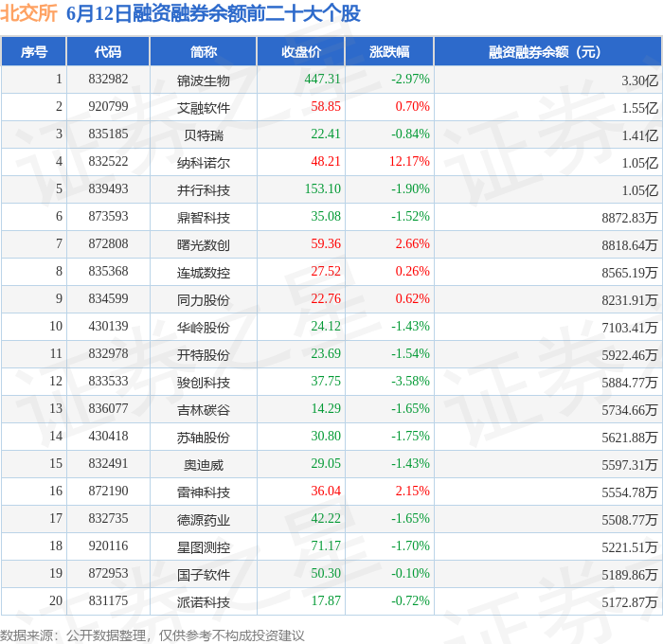The width and height of the screenshot is (663, 644).
Task: Click closing price 22.76
Action: pos(326,299)
